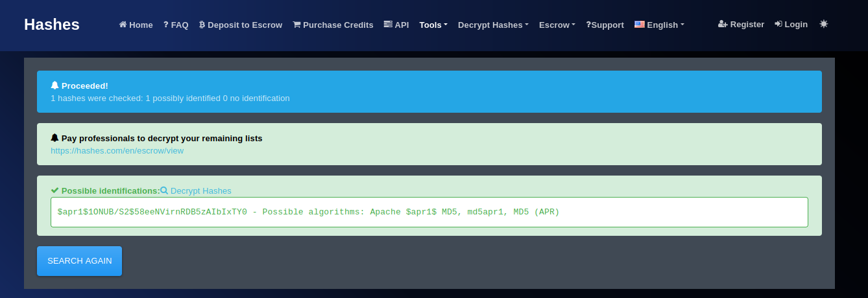The image size is (868, 298).
Task: Click the Proceeded! notification bell icon
Action: tap(54, 85)
